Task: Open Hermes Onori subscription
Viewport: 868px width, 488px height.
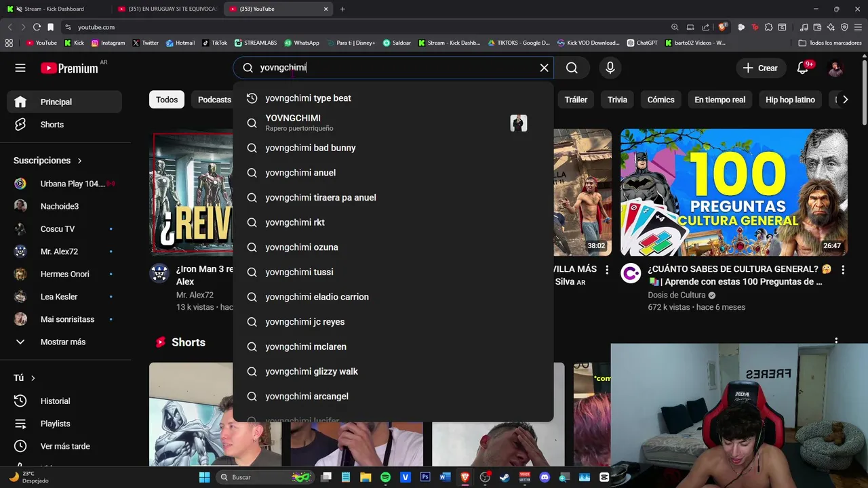Action: [64, 274]
